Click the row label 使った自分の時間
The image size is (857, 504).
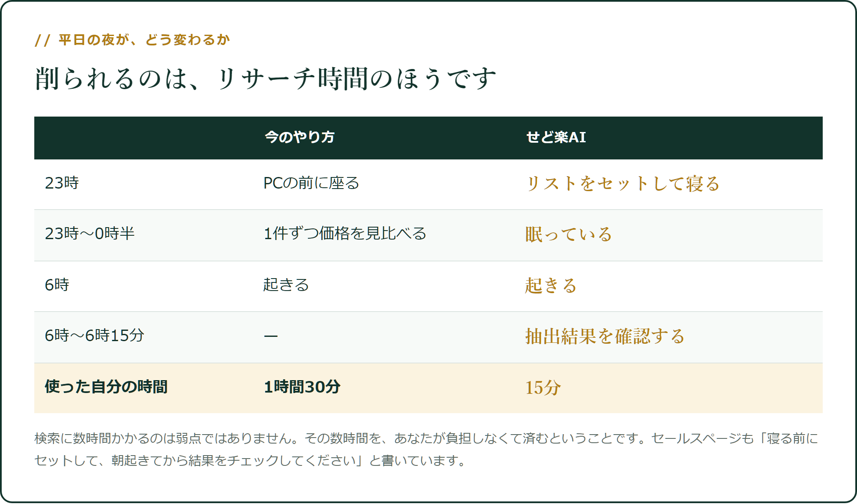click(106, 387)
